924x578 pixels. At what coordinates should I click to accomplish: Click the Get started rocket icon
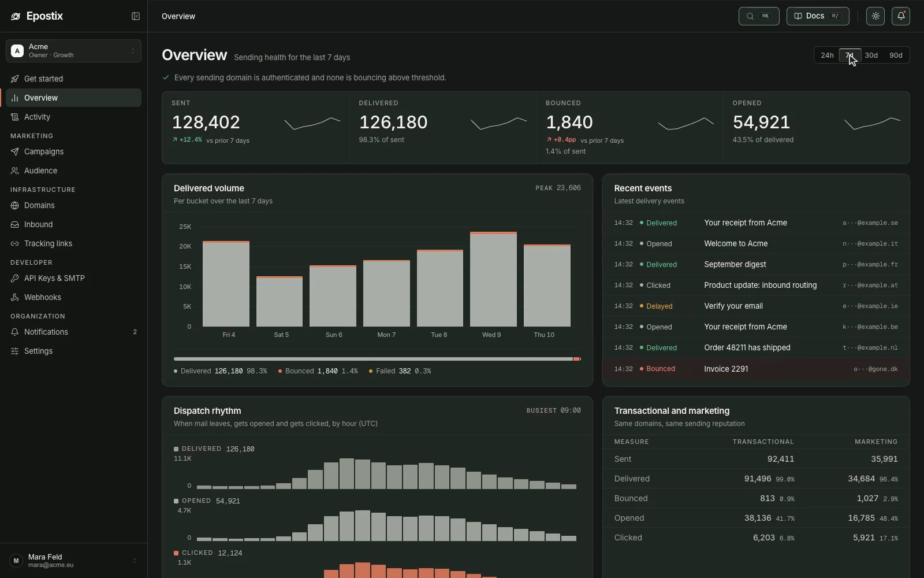15,79
